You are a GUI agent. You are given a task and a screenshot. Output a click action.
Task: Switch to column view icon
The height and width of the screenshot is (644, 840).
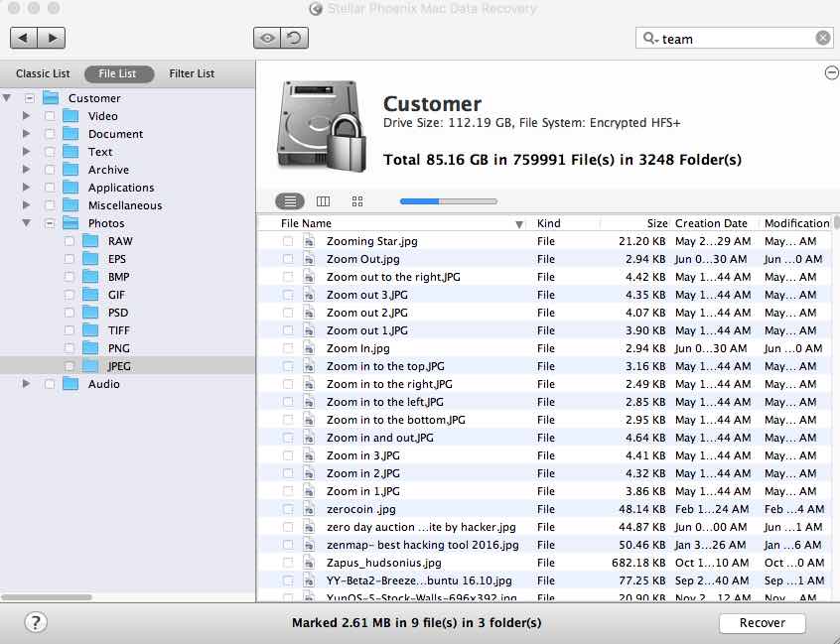323,201
